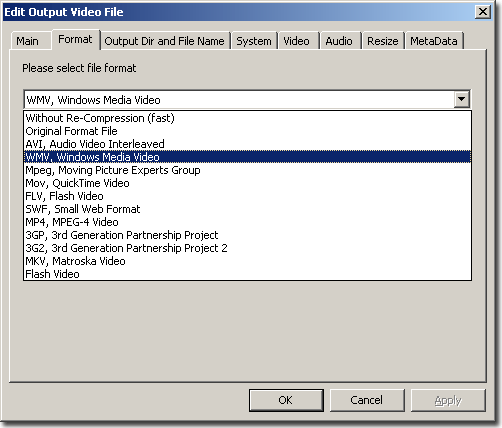Expand the file format dropdown arrow

[462, 99]
